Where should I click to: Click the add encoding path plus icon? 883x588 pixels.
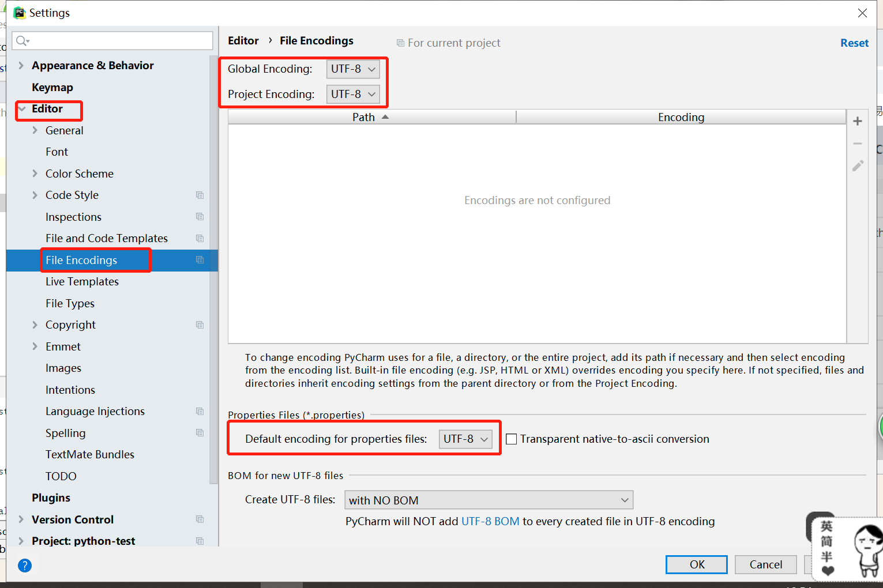click(858, 121)
